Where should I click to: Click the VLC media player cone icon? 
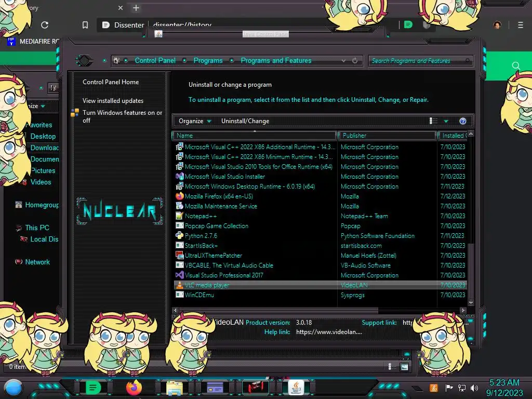[x=179, y=285]
